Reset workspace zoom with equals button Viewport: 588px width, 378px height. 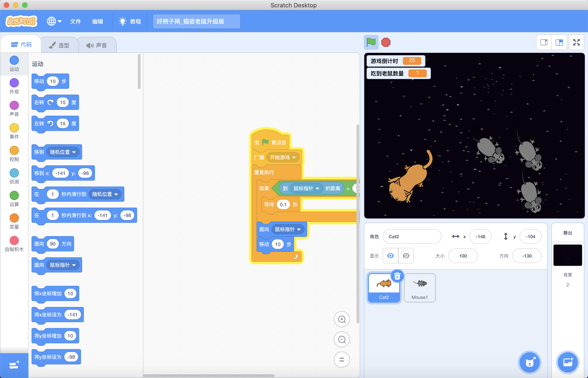(342, 360)
